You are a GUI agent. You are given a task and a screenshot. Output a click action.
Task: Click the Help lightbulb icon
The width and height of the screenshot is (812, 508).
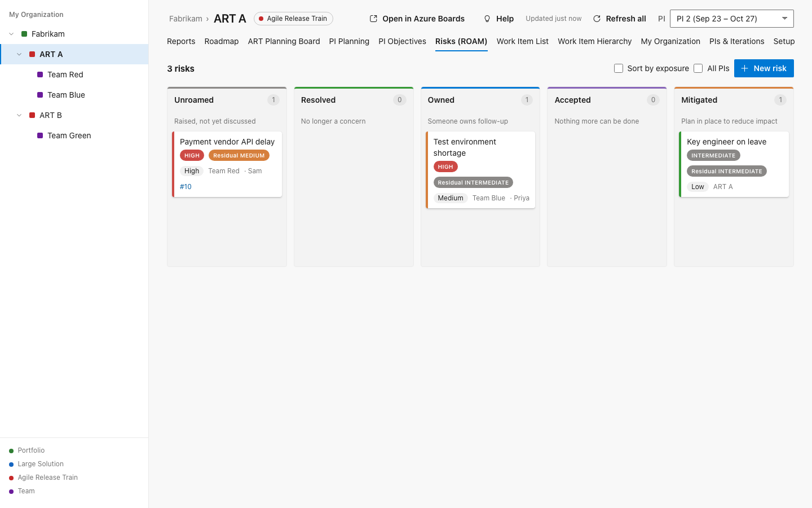(x=487, y=19)
